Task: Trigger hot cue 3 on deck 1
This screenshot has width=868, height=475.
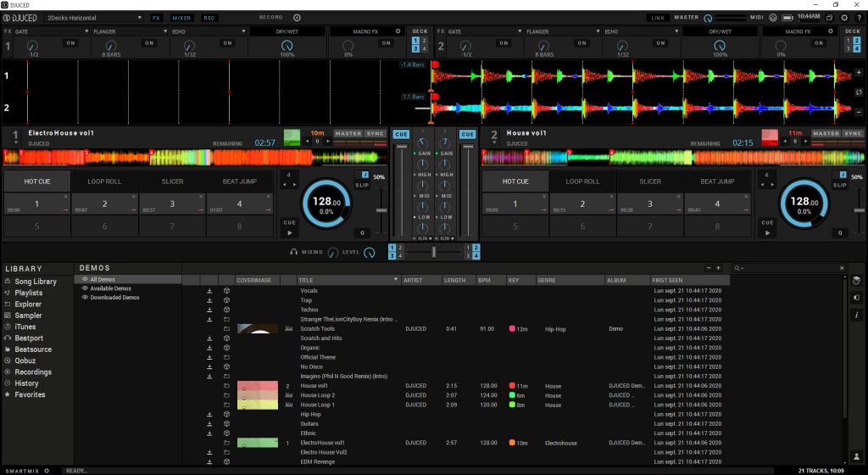Action: point(172,204)
